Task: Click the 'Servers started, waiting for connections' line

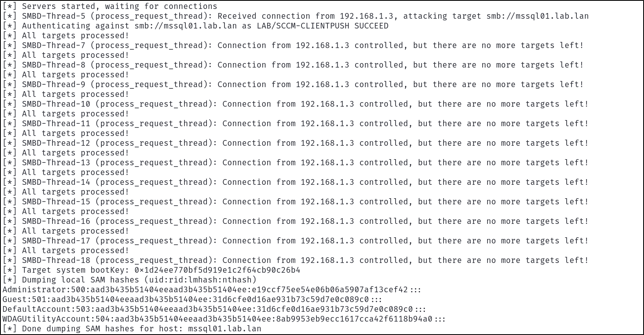Action: coord(110,7)
